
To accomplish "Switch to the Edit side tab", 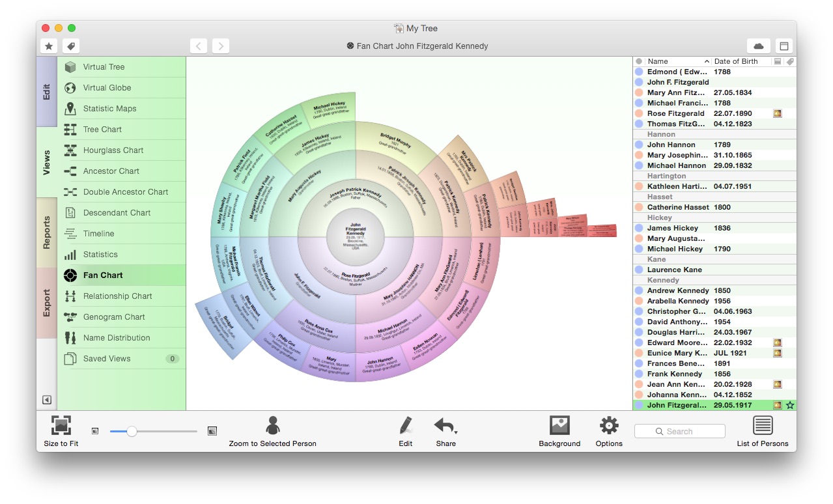I will point(47,92).
